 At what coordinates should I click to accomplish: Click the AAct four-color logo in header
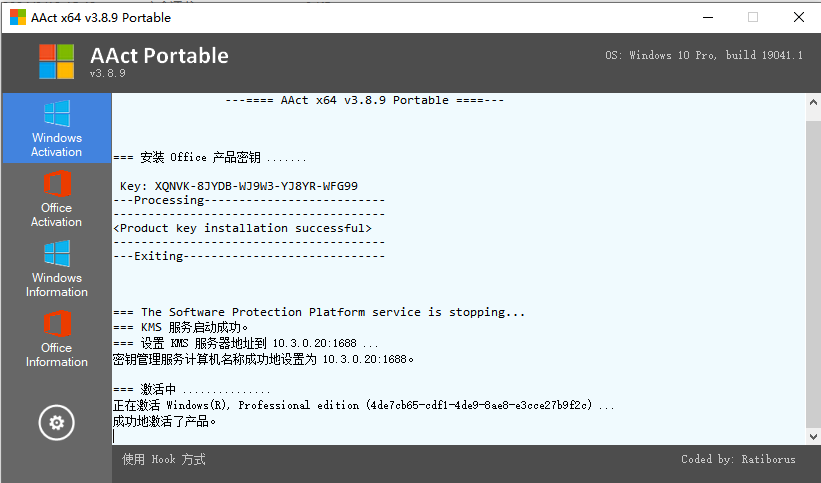(57, 61)
